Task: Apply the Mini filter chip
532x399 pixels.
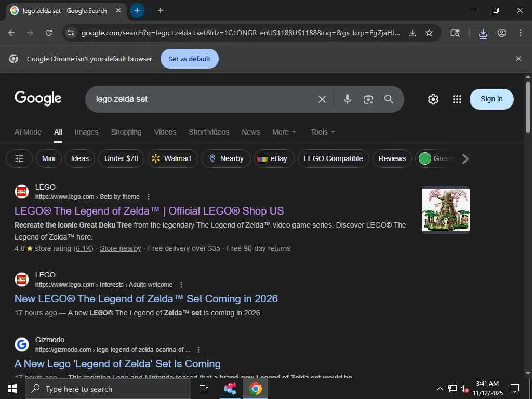Action: pos(48,158)
